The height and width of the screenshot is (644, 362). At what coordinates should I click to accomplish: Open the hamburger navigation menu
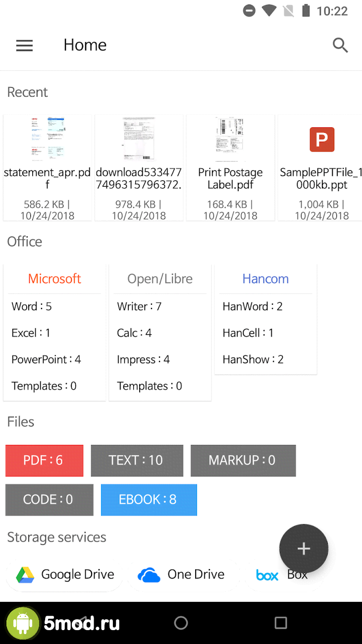click(24, 46)
